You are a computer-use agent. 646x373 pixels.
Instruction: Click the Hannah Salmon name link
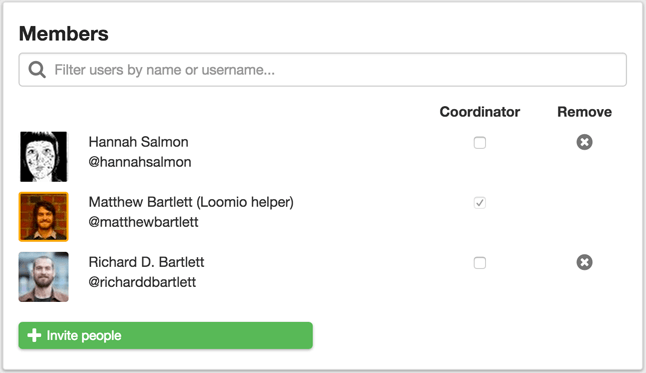coord(138,142)
